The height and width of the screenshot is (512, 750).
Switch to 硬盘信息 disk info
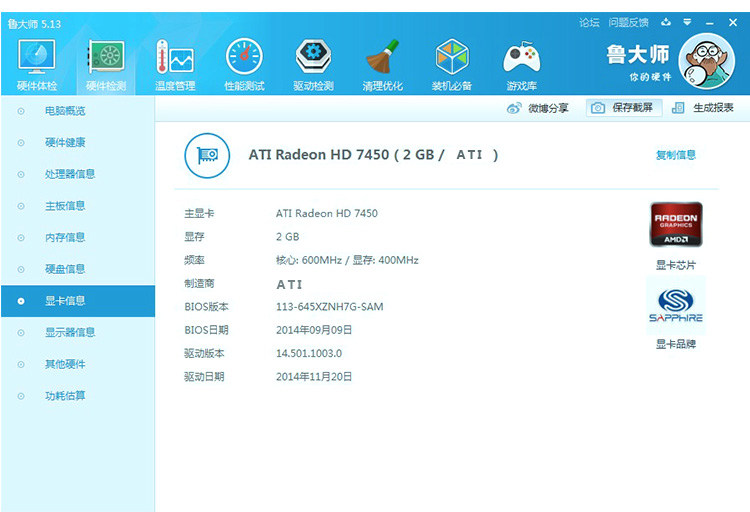tap(78, 269)
